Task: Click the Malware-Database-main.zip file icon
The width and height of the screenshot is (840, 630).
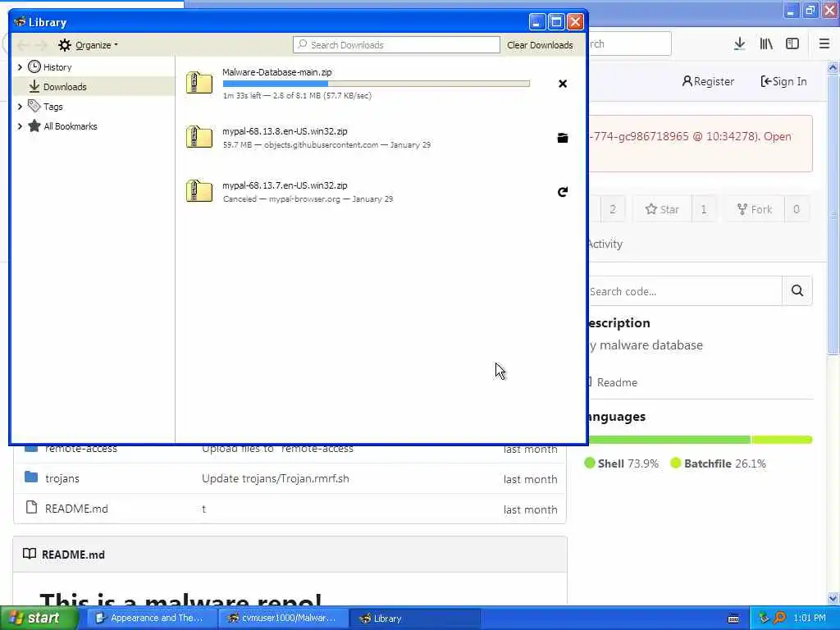Action: 199,83
